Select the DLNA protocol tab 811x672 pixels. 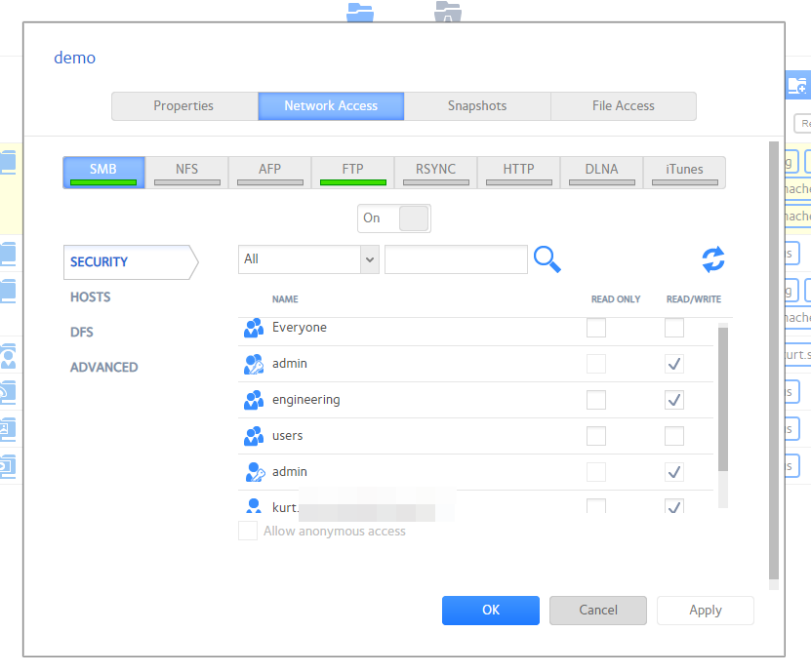point(601,173)
